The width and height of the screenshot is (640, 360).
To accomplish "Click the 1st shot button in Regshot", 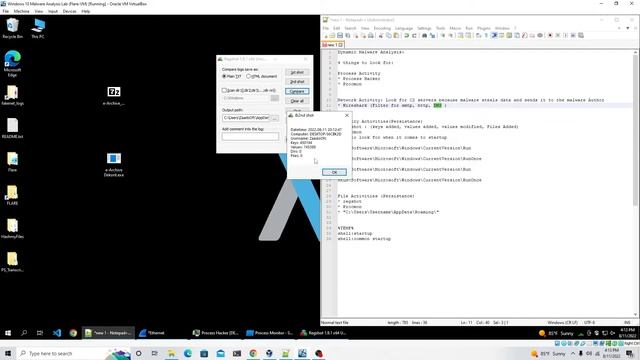I will tap(297, 72).
